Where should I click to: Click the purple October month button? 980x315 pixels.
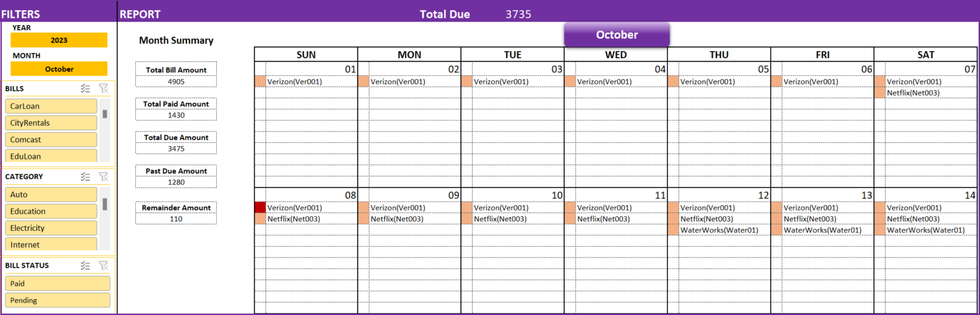[617, 34]
